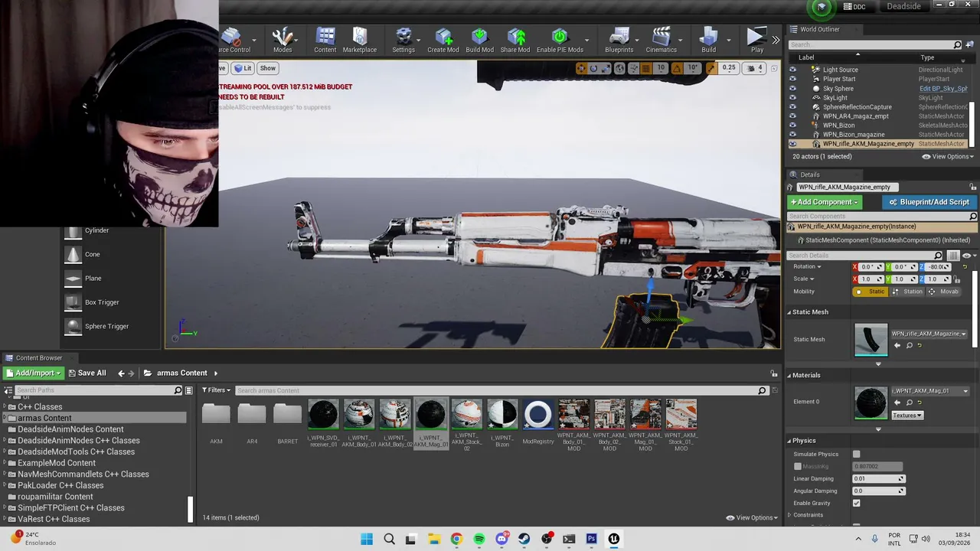Viewport: 980px width, 551px height.
Task: Toggle the Simulate Physics checkbox
Action: tap(856, 455)
